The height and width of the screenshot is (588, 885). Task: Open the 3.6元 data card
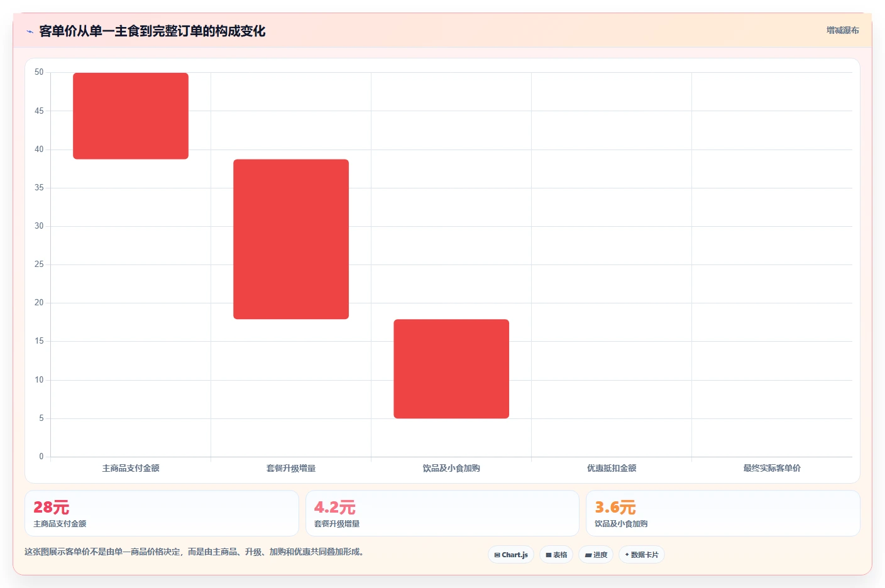point(723,513)
